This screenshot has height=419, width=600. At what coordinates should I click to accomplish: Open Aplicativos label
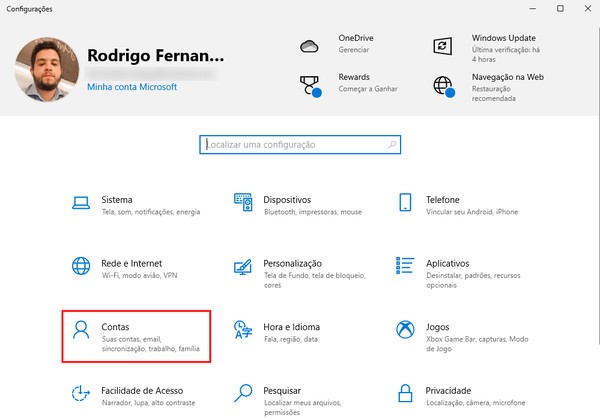point(448,264)
